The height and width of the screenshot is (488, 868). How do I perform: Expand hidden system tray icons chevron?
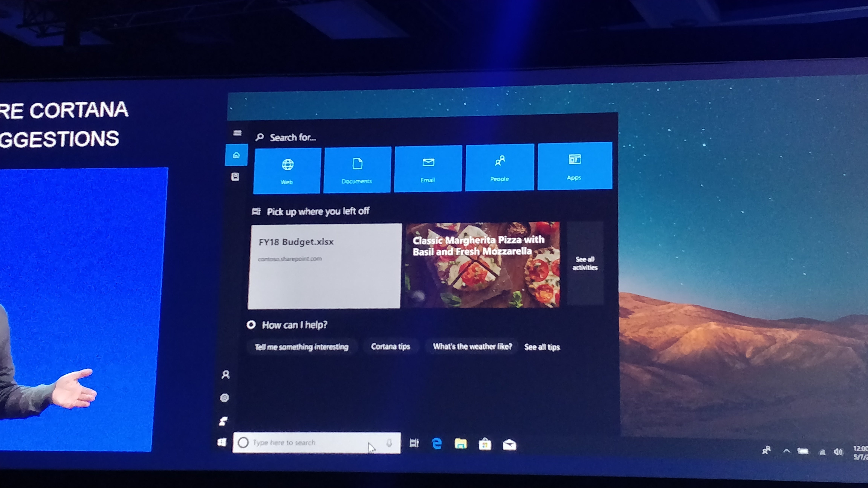pos(786,451)
